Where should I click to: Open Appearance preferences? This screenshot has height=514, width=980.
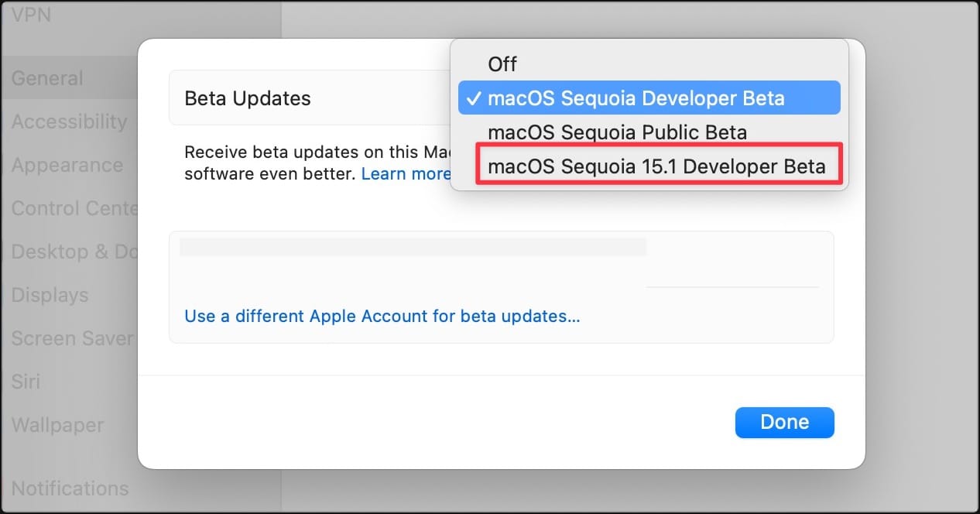[67, 165]
